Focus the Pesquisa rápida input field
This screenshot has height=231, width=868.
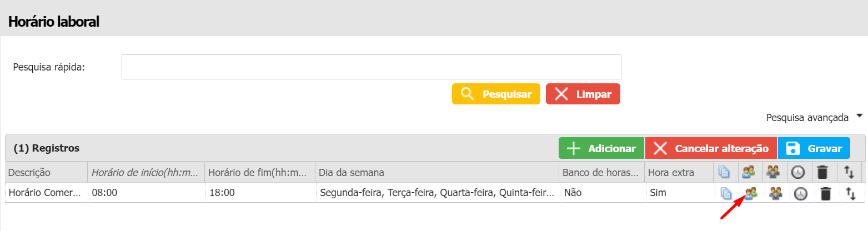(x=371, y=67)
